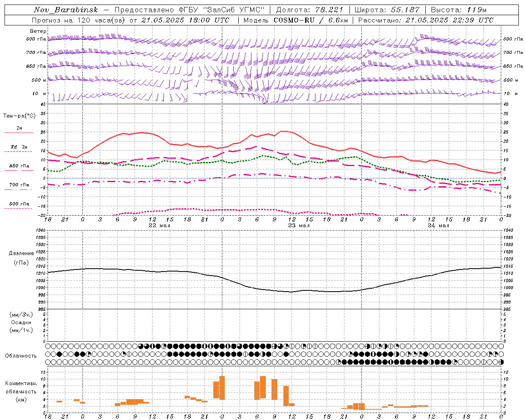Viewport: 525px width, 420px height.
Task: Click the Давление pressure panel label
Action: 21,253
